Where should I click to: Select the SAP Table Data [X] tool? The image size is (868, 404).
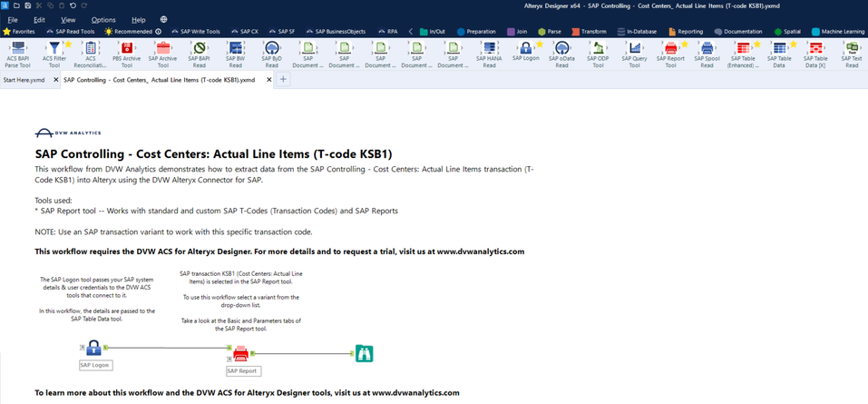coord(815,54)
